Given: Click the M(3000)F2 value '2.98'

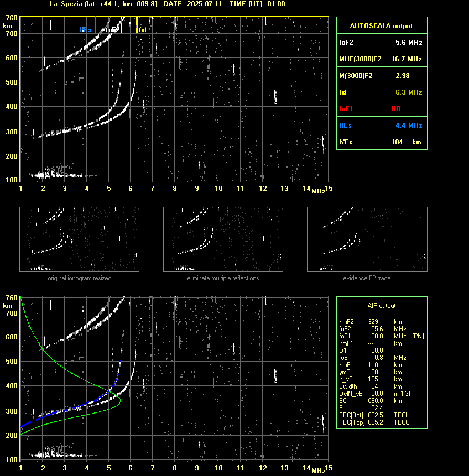Looking at the screenshot, I should point(403,76).
